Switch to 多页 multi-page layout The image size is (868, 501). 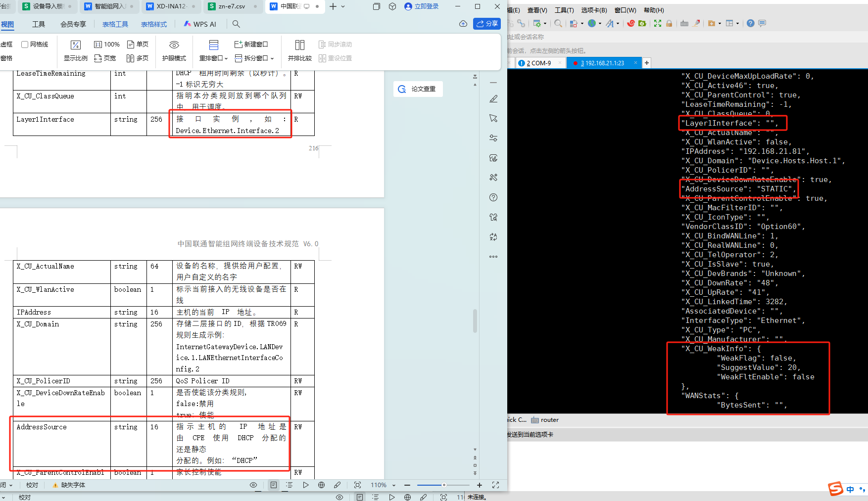click(x=138, y=58)
